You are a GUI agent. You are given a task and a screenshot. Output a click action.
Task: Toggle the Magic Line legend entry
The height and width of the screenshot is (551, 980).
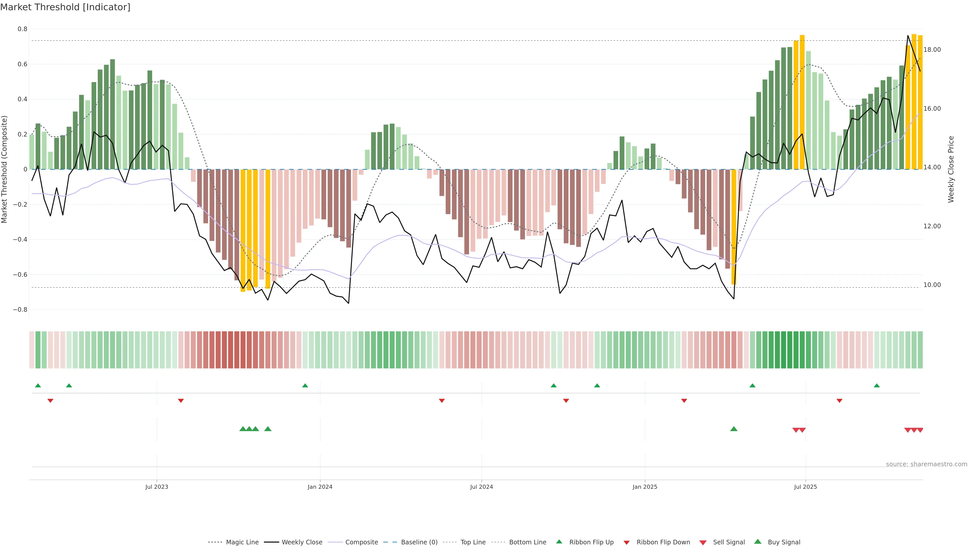coord(242,542)
